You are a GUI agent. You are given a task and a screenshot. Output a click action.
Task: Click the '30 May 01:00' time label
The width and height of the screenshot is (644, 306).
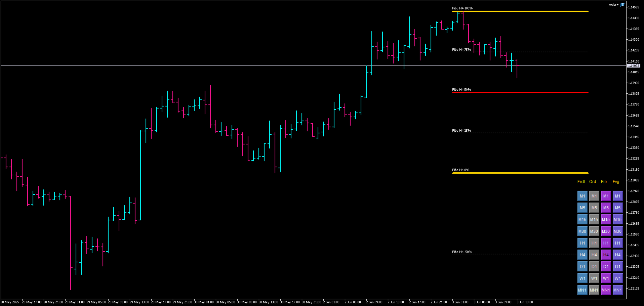tap(204, 302)
